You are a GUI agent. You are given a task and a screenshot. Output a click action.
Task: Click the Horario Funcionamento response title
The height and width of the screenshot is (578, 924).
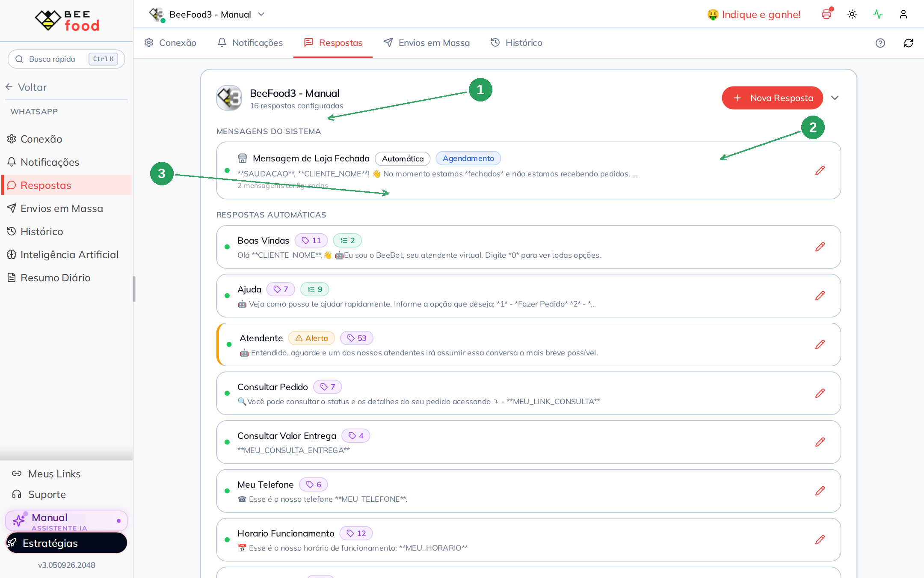coord(286,533)
